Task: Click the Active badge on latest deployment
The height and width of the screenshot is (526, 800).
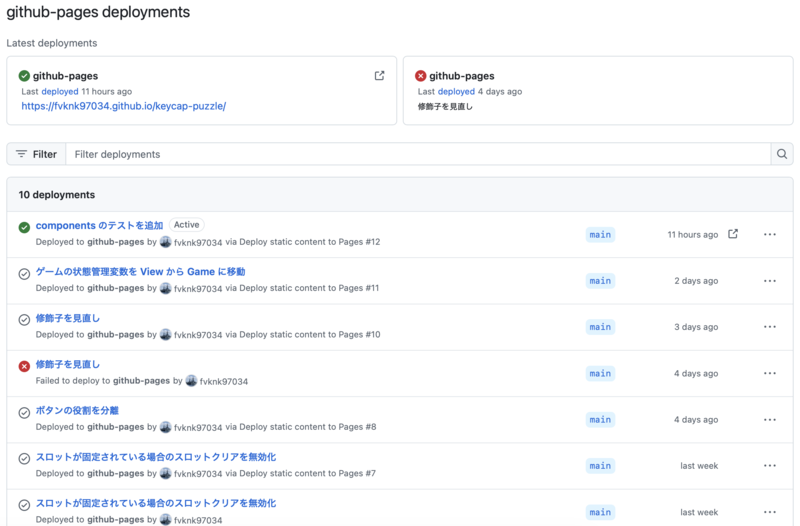Action: click(187, 224)
